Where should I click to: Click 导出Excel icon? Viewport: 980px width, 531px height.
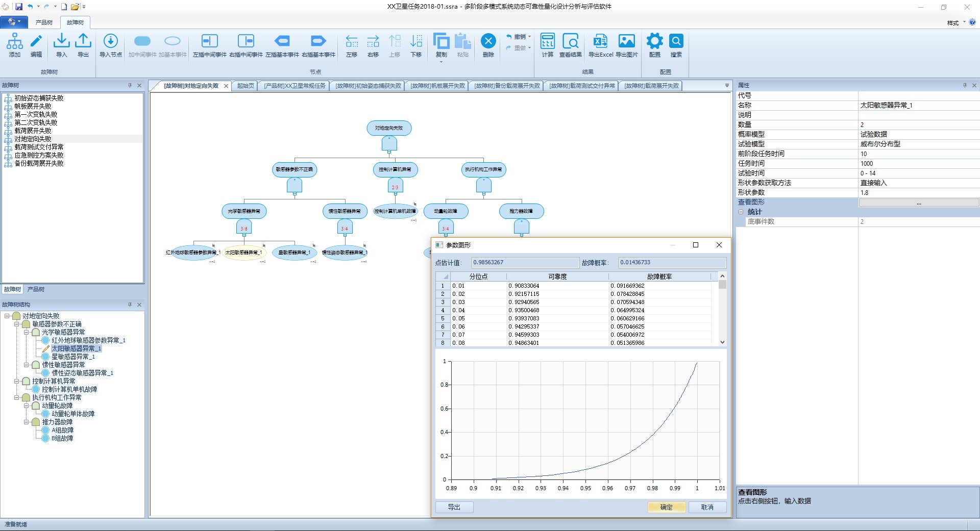point(601,45)
